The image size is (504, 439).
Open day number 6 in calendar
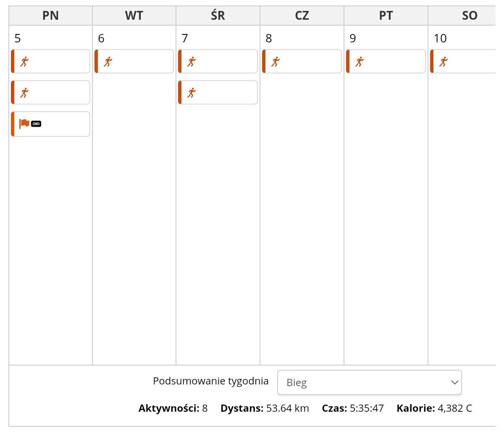pos(101,39)
